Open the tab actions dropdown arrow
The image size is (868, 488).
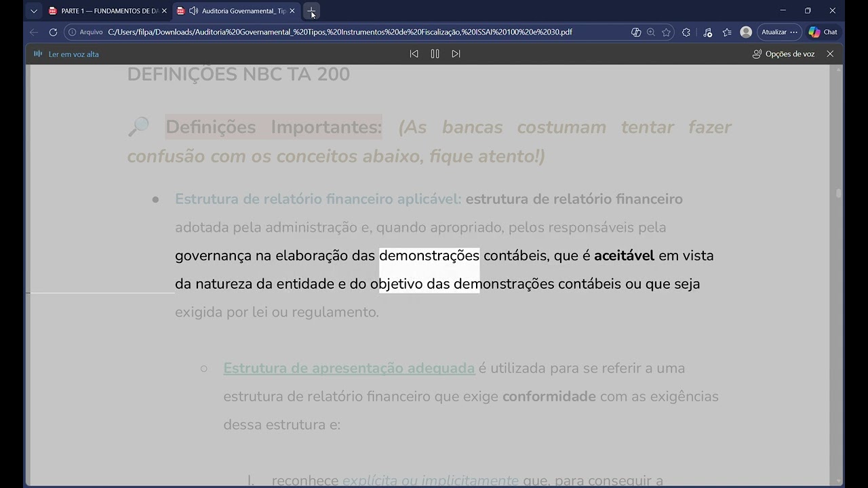(x=34, y=11)
